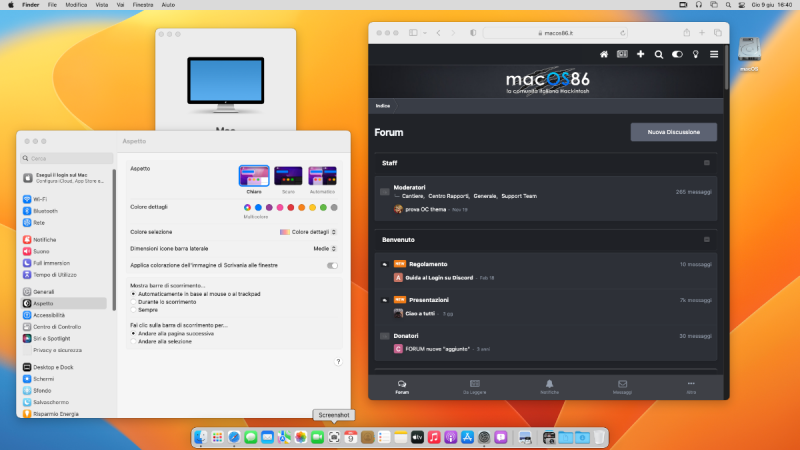The image size is (800, 450).
Task: Open the Finestra menu
Action: point(143,5)
